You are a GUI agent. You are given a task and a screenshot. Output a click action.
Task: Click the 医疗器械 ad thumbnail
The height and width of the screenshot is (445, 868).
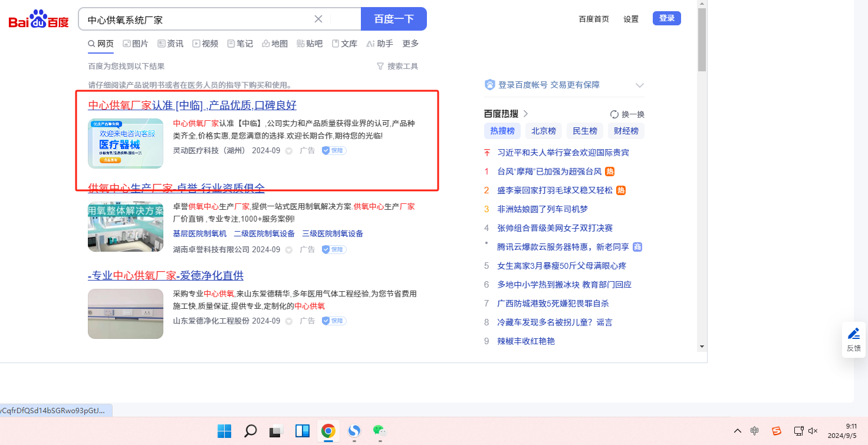[x=126, y=144]
